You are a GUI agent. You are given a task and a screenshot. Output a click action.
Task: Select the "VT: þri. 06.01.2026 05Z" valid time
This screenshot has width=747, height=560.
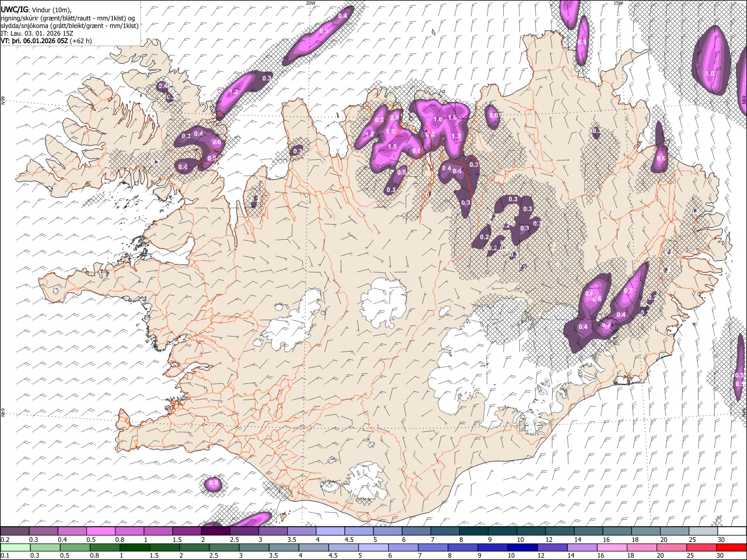click(34, 41)
